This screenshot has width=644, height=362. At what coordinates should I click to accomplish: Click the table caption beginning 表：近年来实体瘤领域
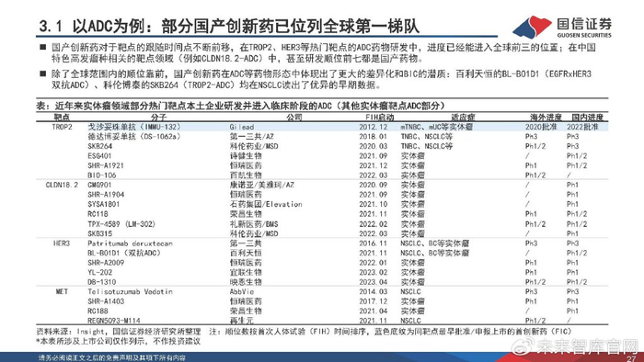click(241, 106)
